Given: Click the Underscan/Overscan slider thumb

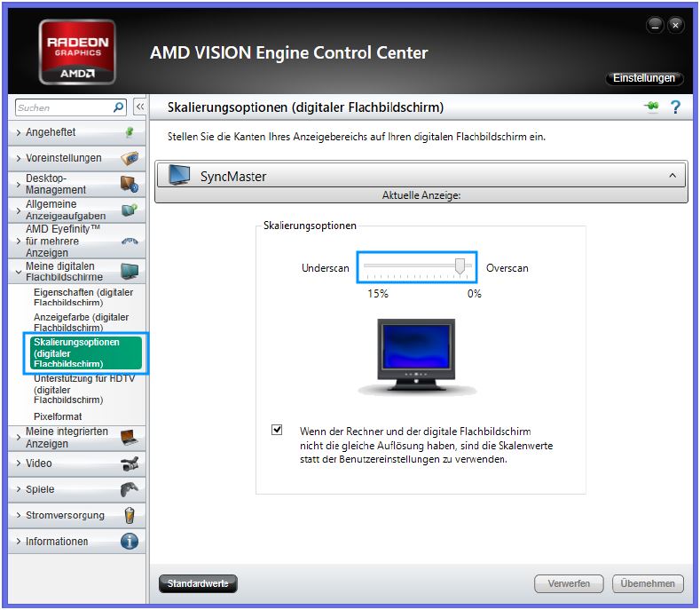Looking at the screenshot, I should point(460,265).
